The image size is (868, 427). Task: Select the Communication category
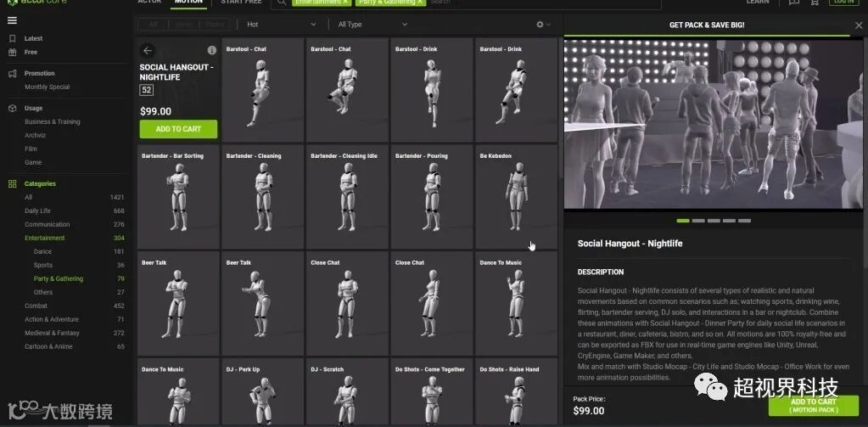point(47,224)
